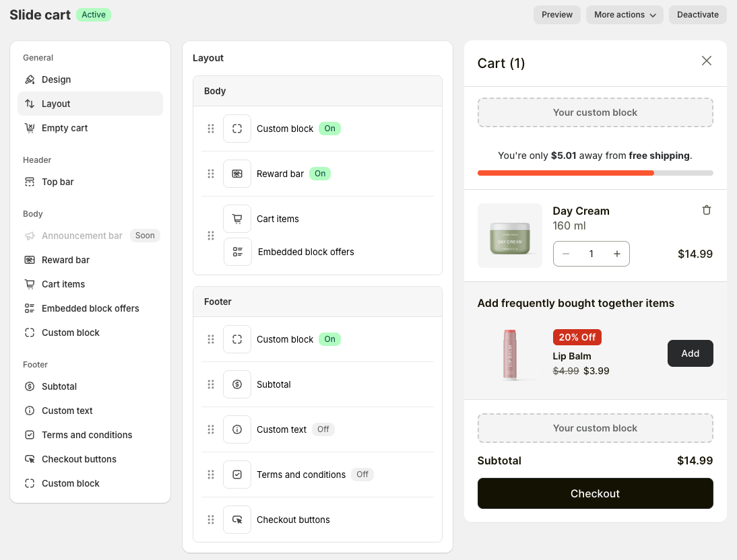Click the Reward bar gift icon tile
The height and width of the screenshot is (560, 737).
pos(237,174)
